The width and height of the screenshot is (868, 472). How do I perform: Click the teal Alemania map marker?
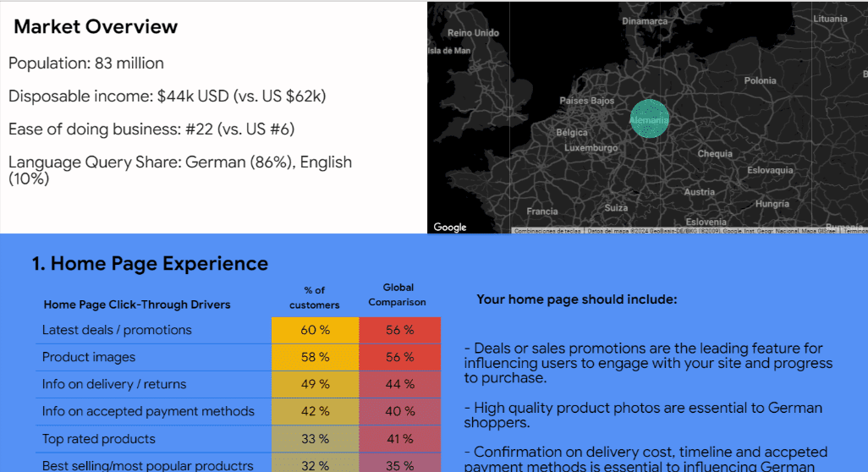650,118
